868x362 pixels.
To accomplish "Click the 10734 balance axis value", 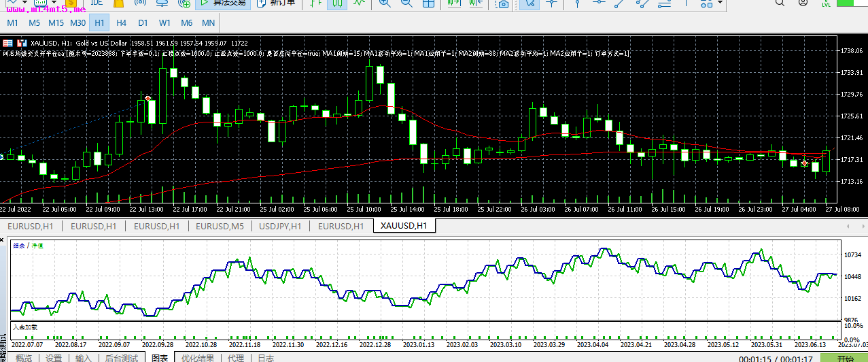I will click(x=852, y=255).
